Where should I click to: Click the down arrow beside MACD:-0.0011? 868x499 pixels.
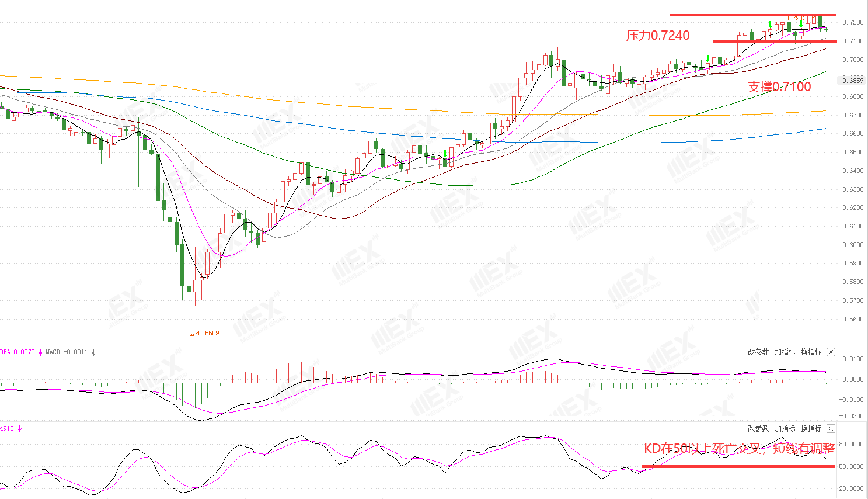(x=93, y=352)
